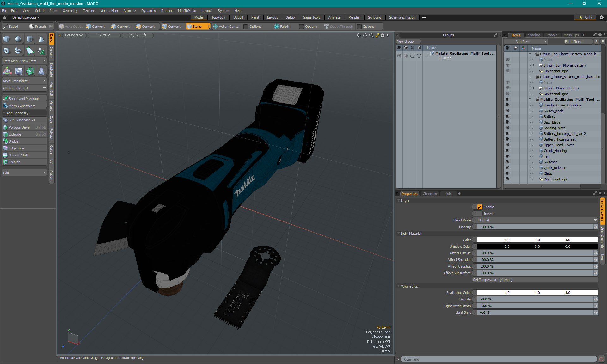Toggle the Invert checkbox
Screen dimensions: 607x364
point(480,214)
